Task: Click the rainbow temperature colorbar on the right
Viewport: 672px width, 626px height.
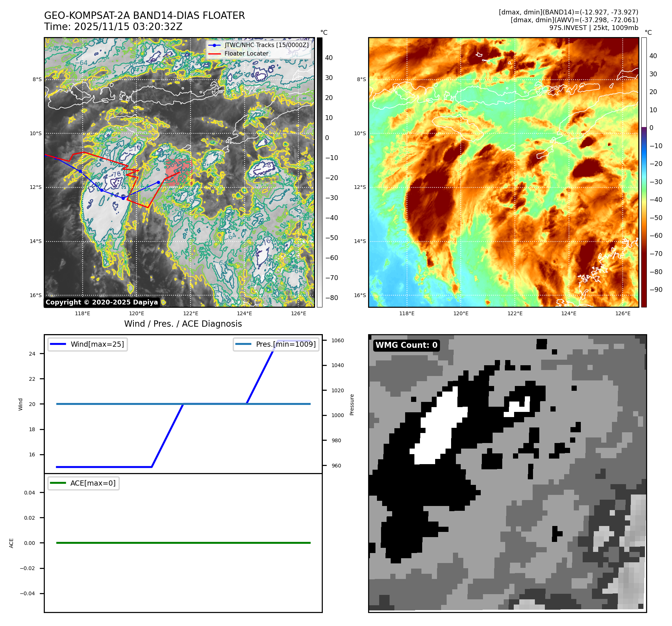Action: point(644,172)
